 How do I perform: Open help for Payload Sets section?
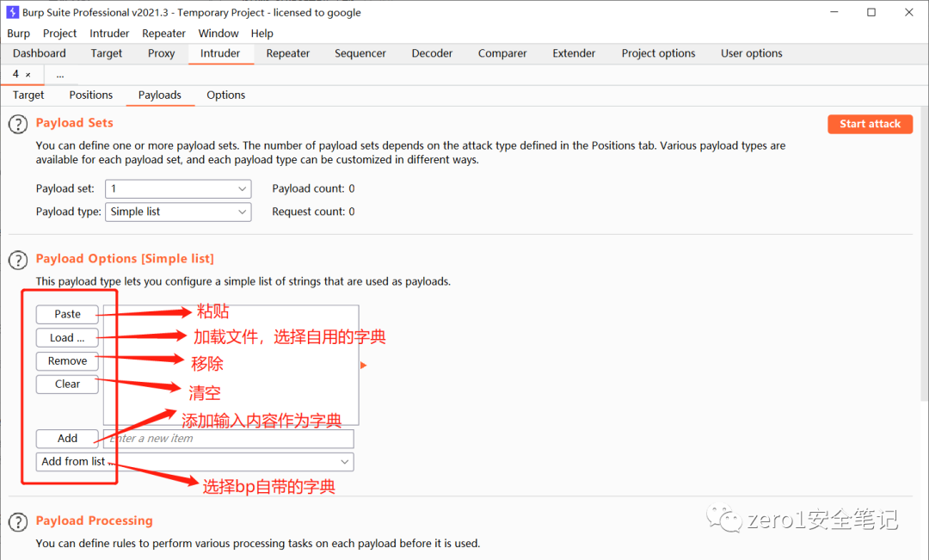click(x=18, y=125)
